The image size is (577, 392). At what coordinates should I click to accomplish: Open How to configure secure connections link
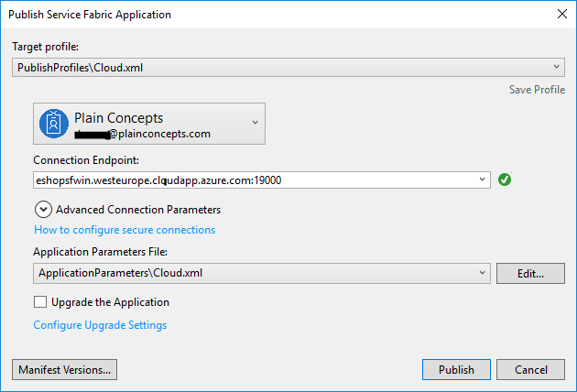tap(125, 230)
